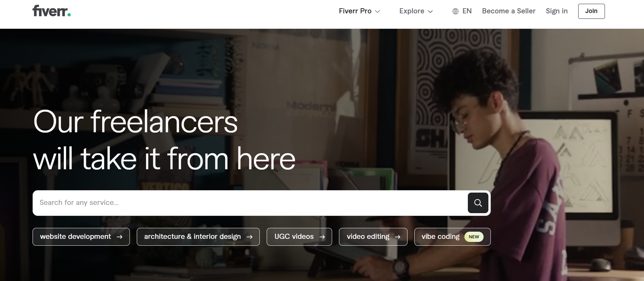Open the EN language selector

(462, 11)
